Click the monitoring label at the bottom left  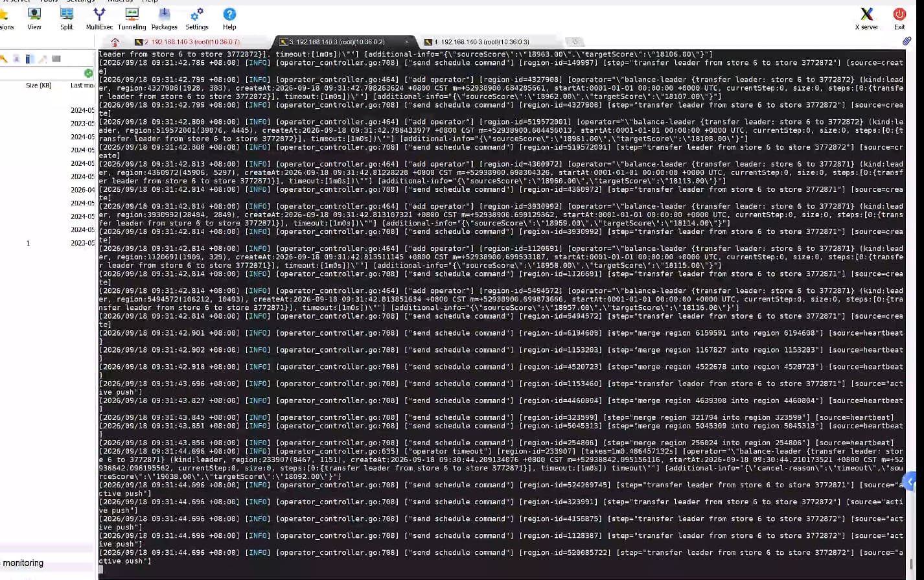(23, 563)
